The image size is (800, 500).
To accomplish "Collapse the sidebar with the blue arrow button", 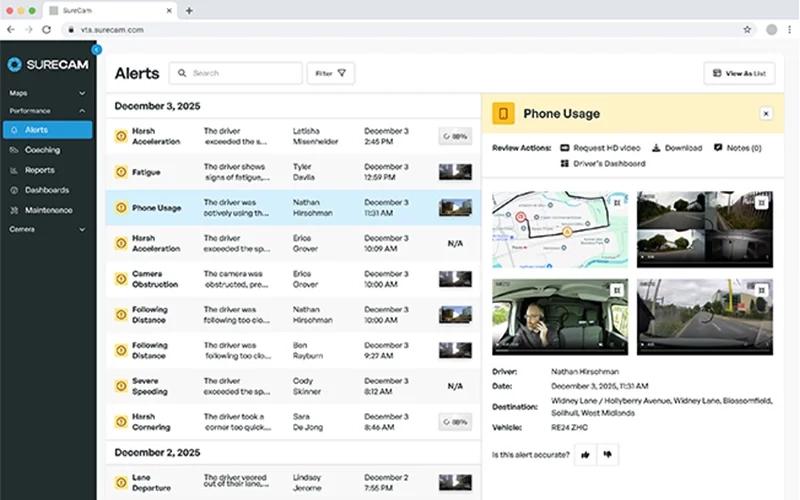I will 96,49.
